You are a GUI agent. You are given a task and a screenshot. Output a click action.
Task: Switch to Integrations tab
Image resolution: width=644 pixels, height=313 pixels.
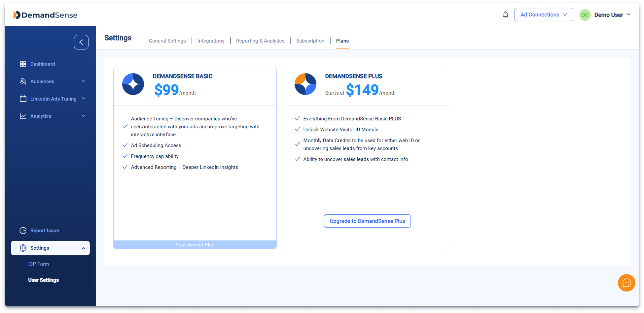pyautogui.click(x=211, y=41)
